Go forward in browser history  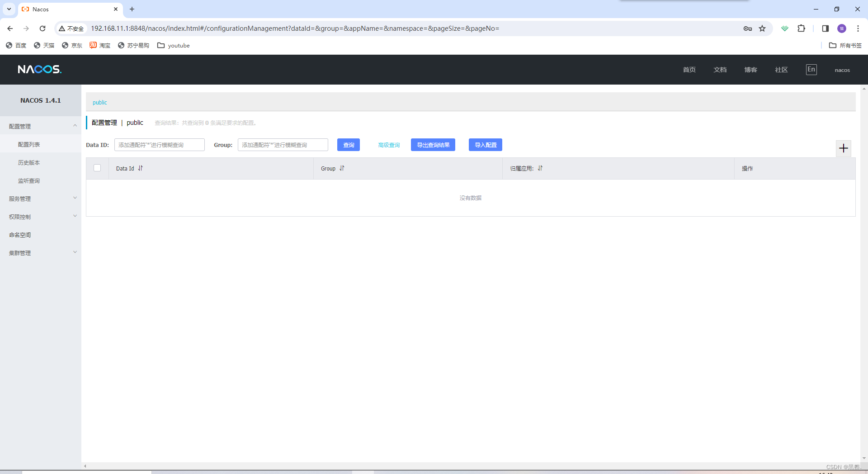pos(26,28)
